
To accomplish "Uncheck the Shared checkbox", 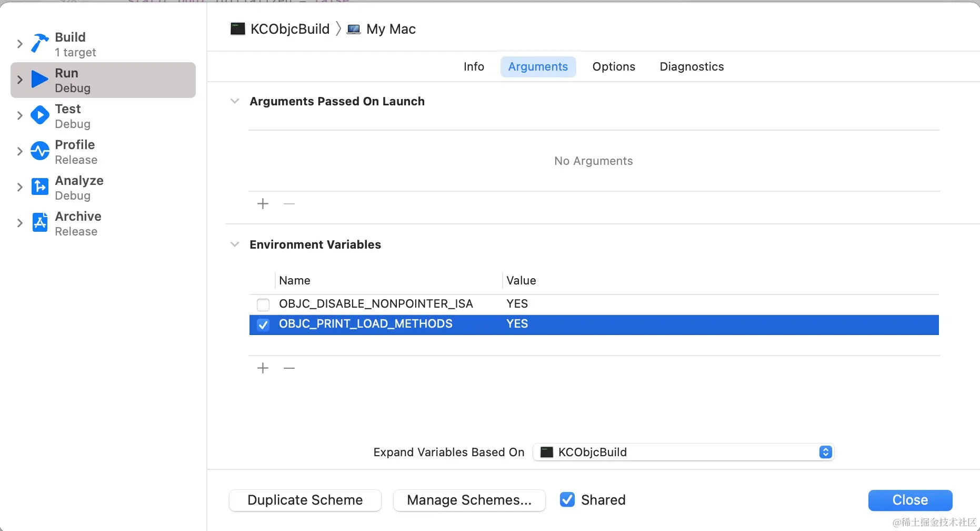I will (x=567, y=499).
